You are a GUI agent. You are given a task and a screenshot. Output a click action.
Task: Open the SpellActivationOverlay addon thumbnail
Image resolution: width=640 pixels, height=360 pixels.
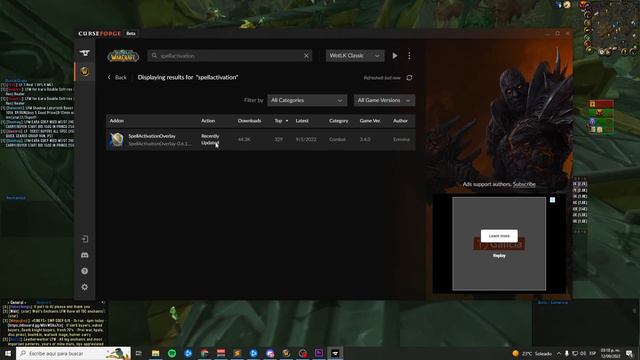pyautogui.click(x=116, y=140)
